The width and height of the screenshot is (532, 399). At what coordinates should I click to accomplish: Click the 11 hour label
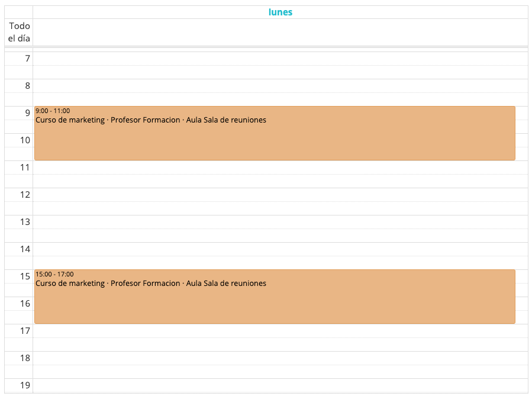tap(25, 168)
